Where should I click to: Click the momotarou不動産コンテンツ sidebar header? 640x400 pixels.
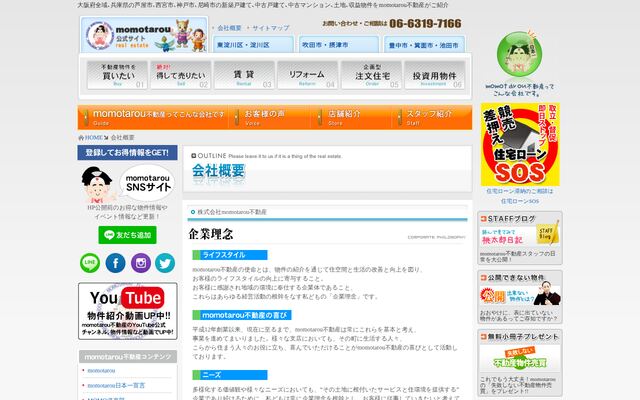(x=128, y=357)
